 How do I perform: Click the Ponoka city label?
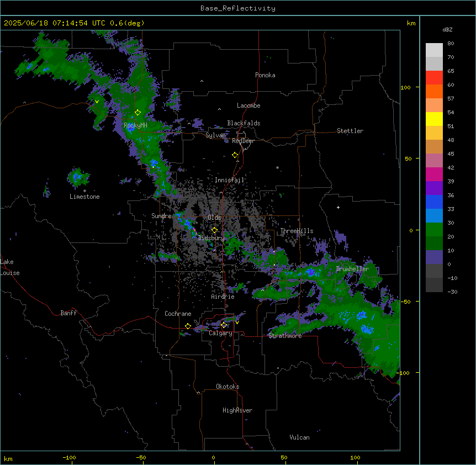click(x=265, y=75)
